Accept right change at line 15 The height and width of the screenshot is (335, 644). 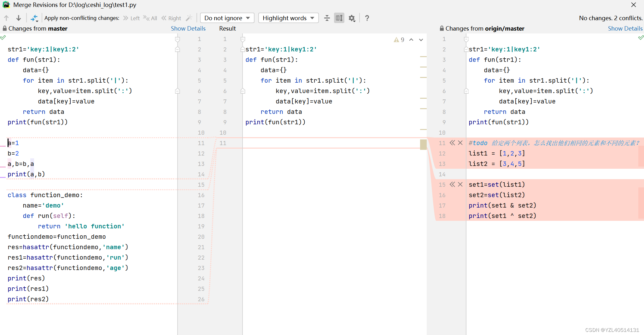(x=452, y=185)
